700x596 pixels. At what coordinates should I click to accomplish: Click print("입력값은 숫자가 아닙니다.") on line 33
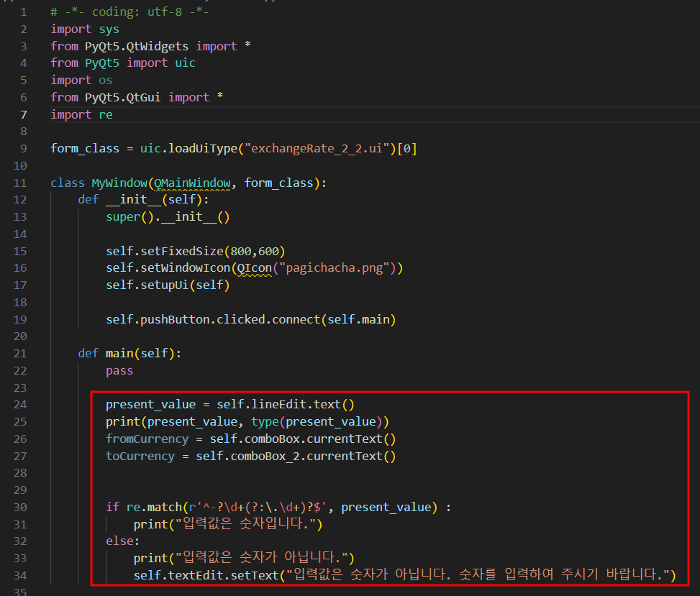[244, 558]
